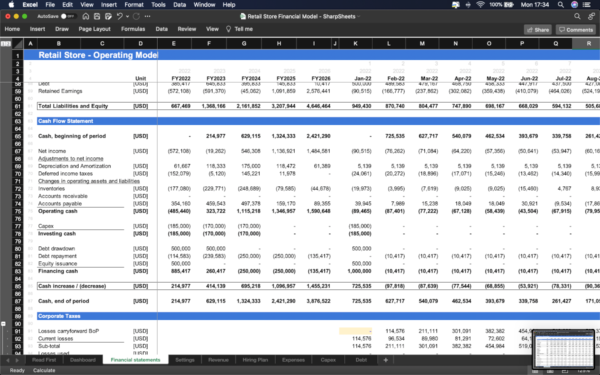Click the Share button
The width and height of the screenshot is (600, 375).
538,29
